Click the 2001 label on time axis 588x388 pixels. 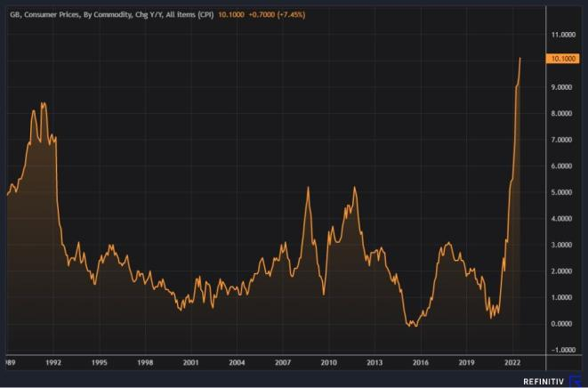click(190, 363)
